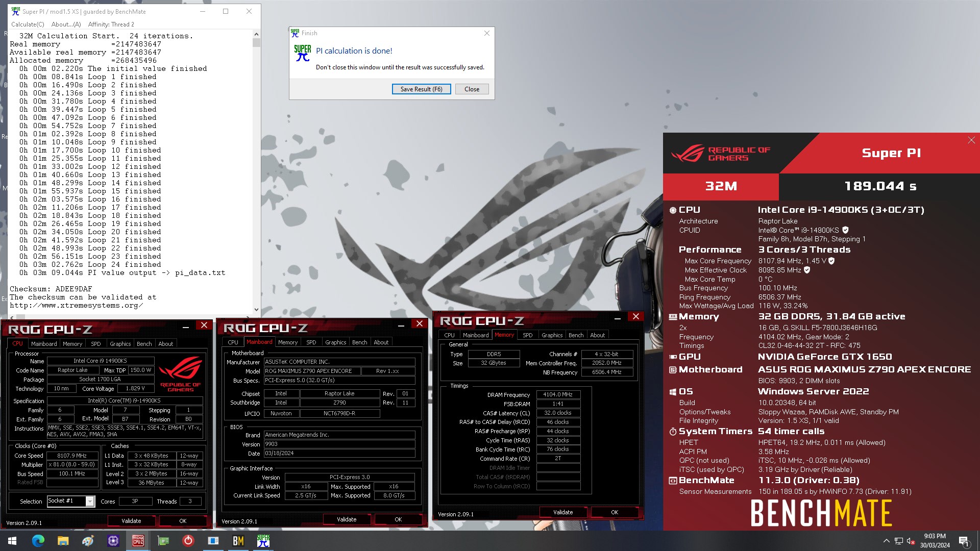Switch to Super PI taskbar icon
Screen dimensions: 980x551
point(263,541)
